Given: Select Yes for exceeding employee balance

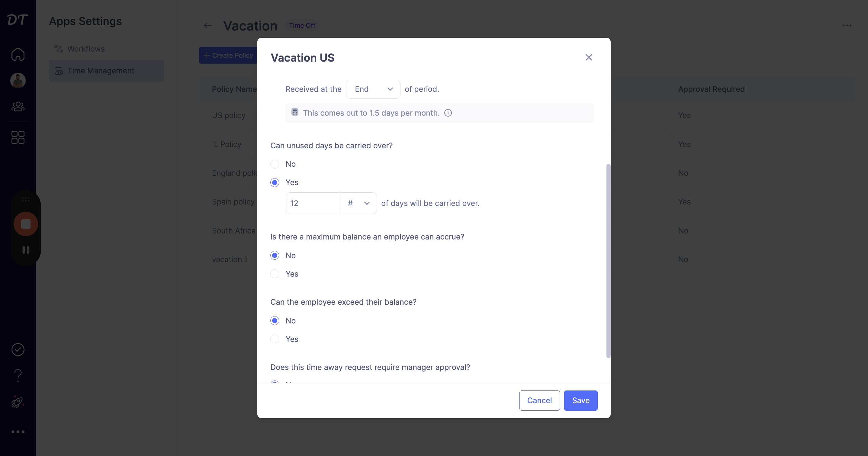Looking at the screenshot, I should point(275,339).
